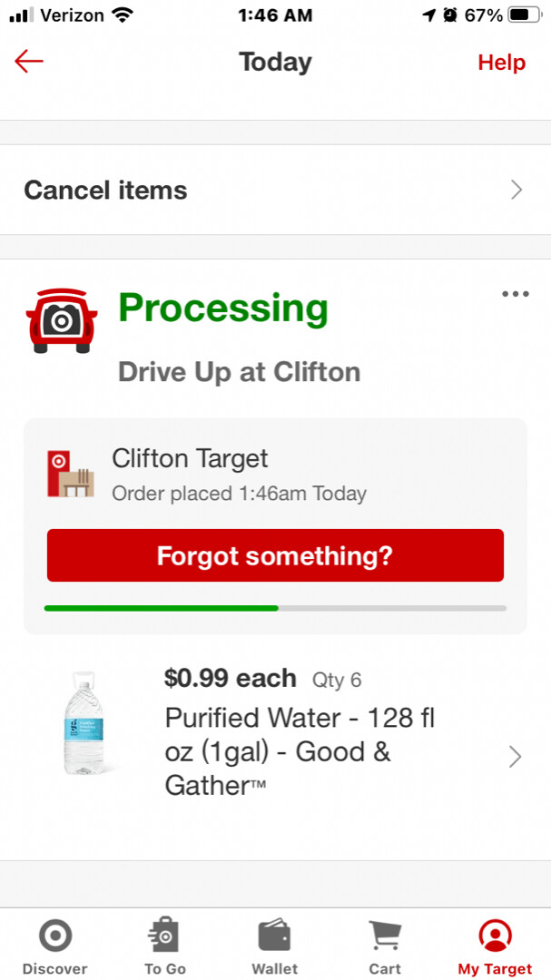This screenshot has width=551, height=980.
Task: Select the My Target tab
Action: (x=495, y=948)
